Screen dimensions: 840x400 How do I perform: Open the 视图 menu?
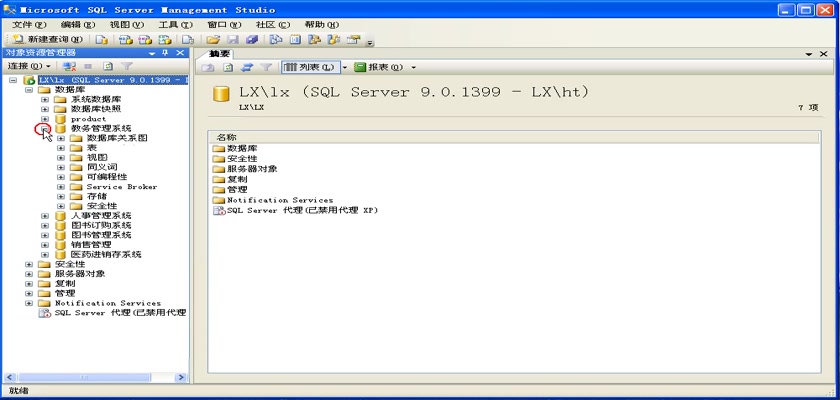126,25
